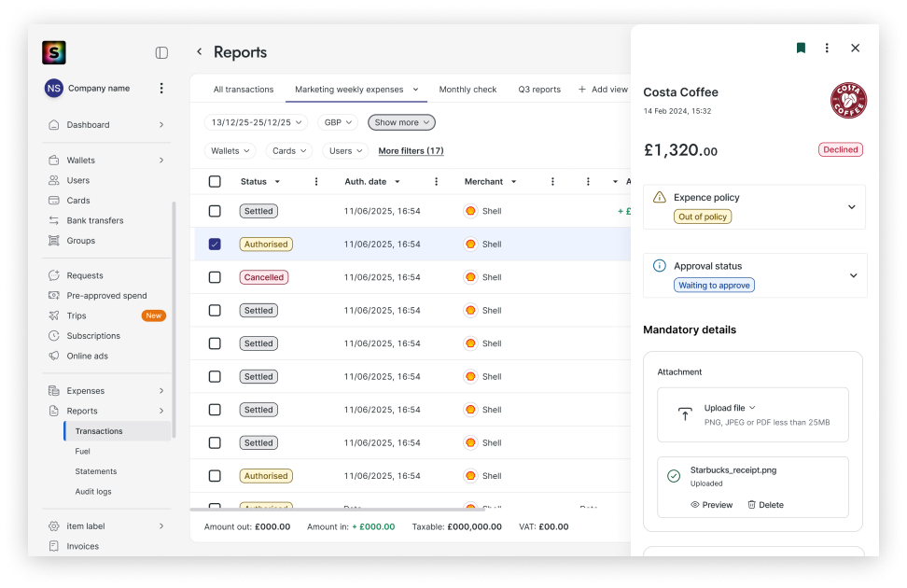
Task: Open the Upload file dropdown
Action: click(730, 408)
